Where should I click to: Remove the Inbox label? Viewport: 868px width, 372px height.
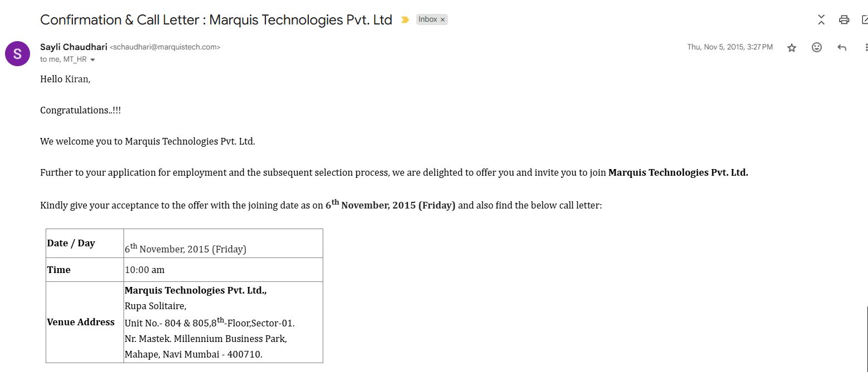pyautogui.click(x=443, y=19)
